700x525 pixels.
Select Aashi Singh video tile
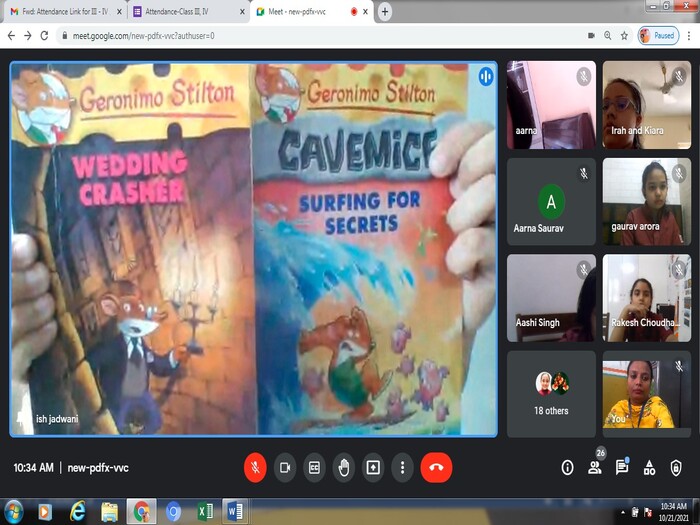(551, 298)
